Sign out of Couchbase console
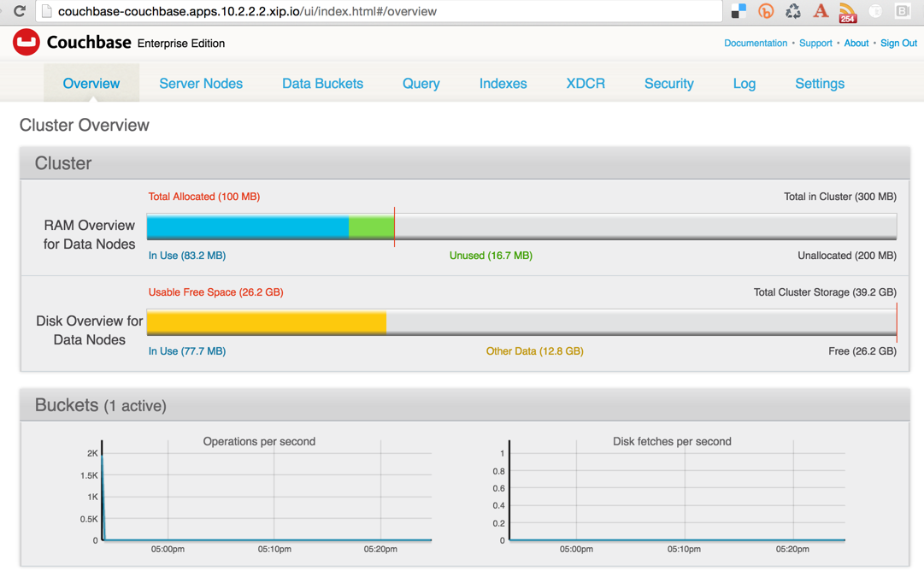The height and width of the screenshot is (577, 924). [x=898, y=43]
